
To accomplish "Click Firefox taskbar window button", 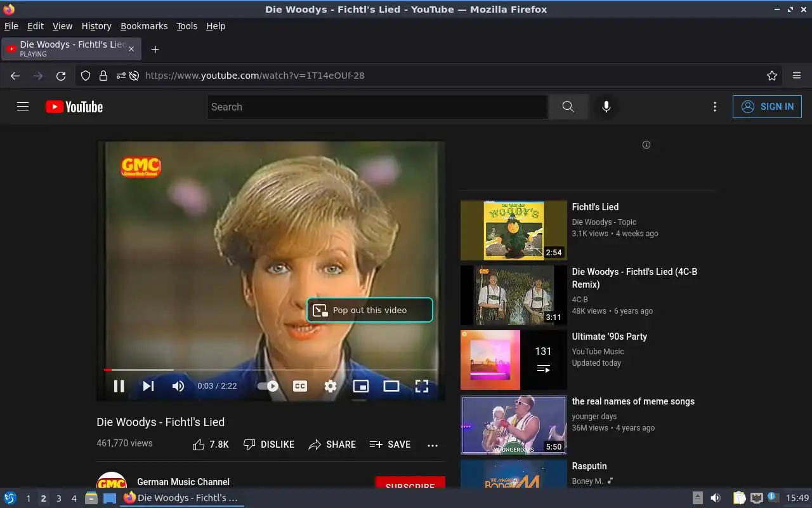I will (x=183, y=498).
